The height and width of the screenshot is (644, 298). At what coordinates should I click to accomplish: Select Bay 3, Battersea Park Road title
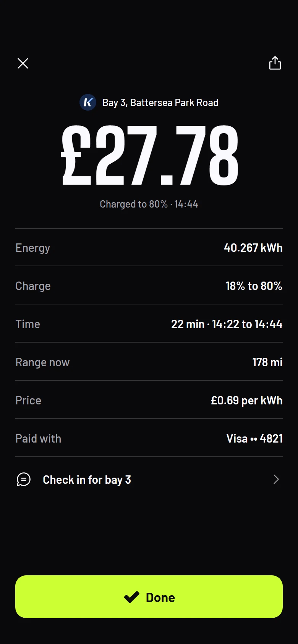[x=160, y=103]
